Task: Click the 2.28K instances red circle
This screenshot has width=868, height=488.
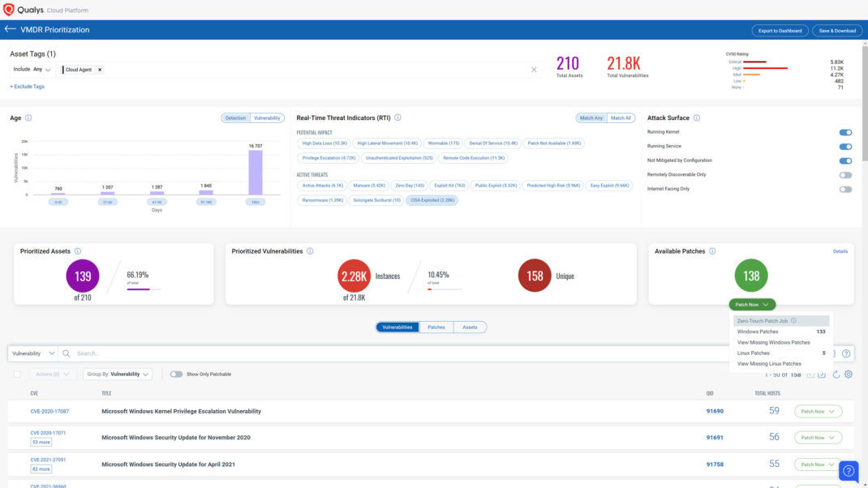Action: click(354, 276)
